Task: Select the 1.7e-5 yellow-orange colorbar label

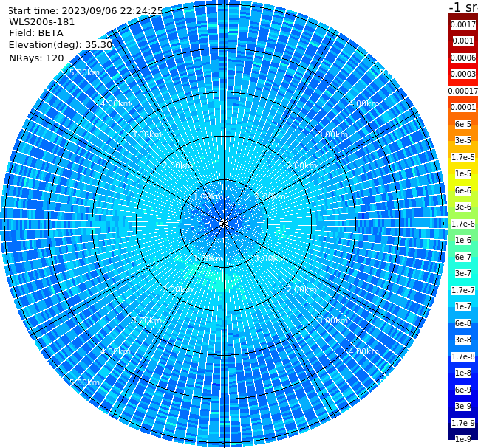Action: coord(463,157)
